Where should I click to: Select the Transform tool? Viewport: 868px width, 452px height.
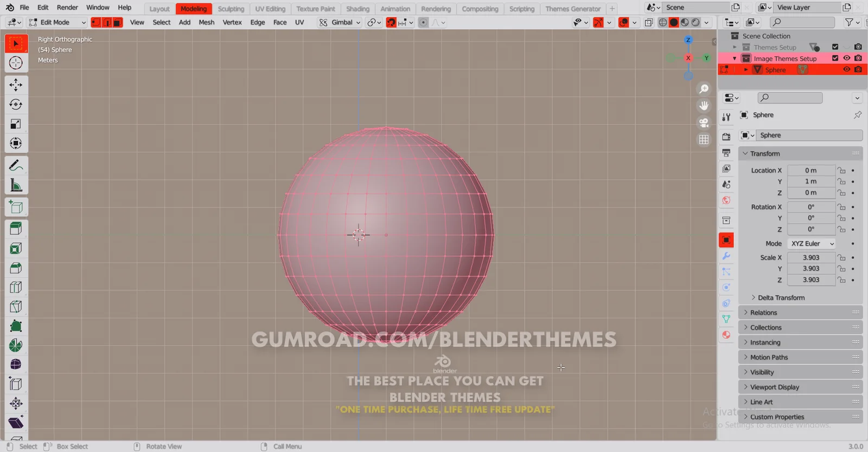coord(16,144)
